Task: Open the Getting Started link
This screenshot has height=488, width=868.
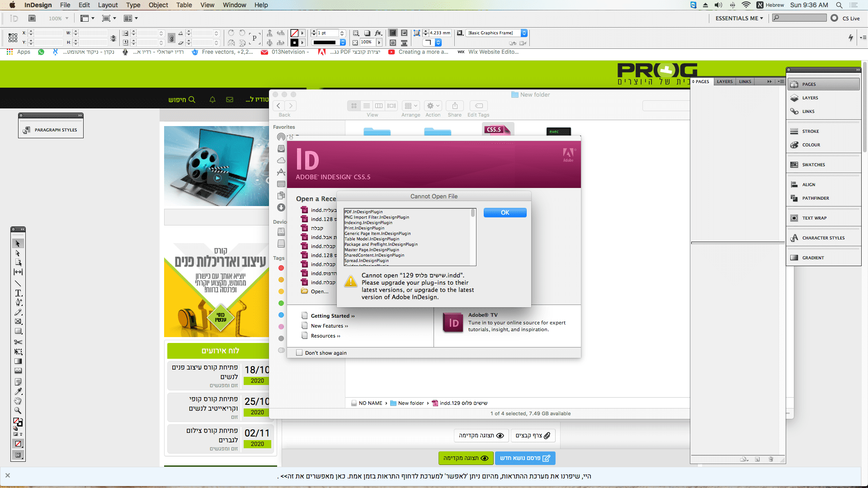Action: pos(332,316)
